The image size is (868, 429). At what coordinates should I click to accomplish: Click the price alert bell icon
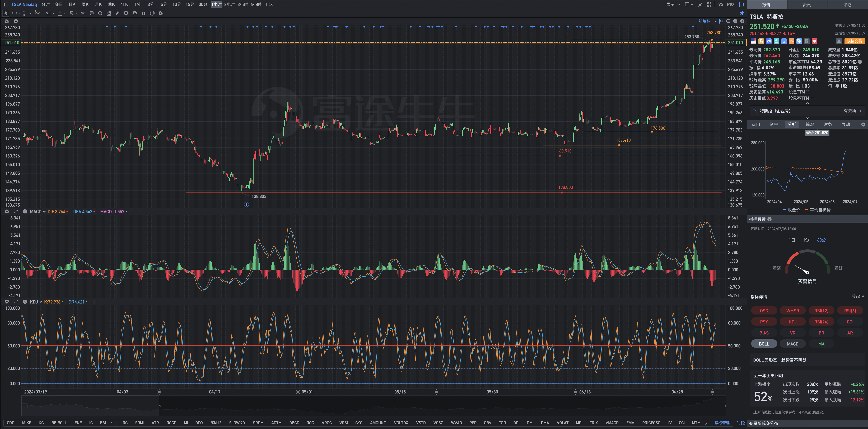[839, 41]
